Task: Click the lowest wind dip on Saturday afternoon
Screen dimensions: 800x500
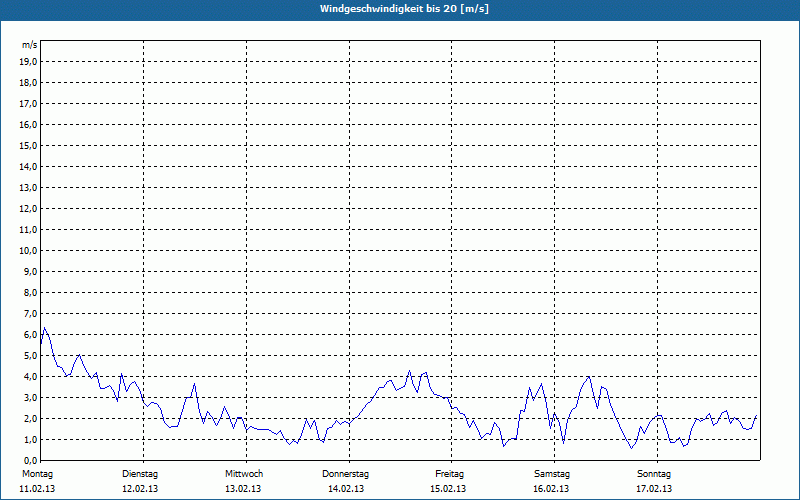Action: [631, 448]
